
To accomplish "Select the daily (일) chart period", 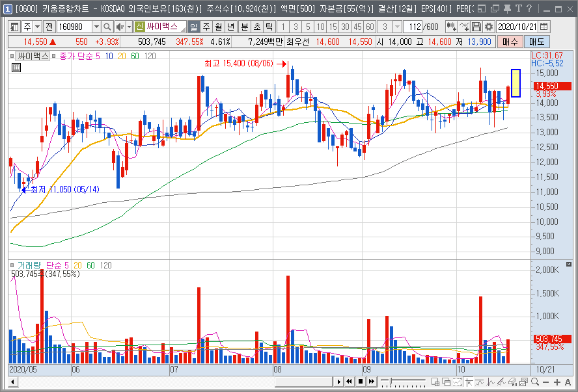I will tap(194, 27).
